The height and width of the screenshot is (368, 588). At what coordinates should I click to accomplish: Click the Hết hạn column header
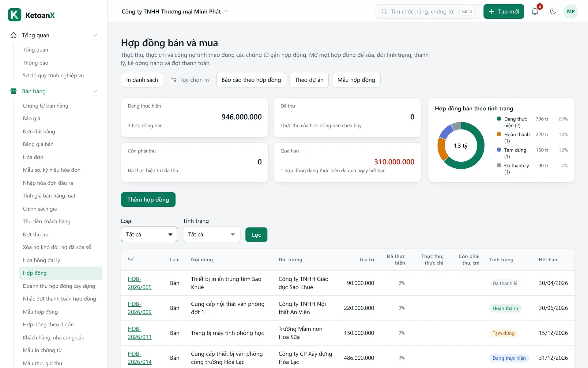(x=548, y=260)
